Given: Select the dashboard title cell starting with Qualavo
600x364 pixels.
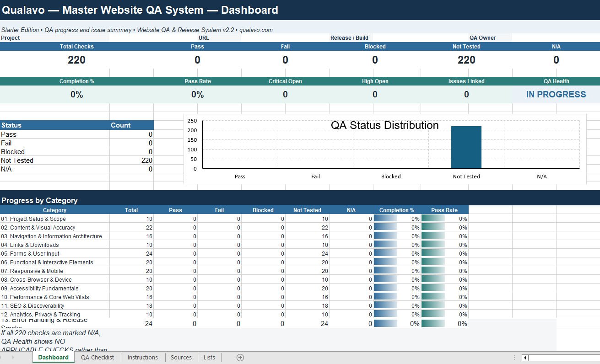Looking at the screenshot, I should pos(300,10).
